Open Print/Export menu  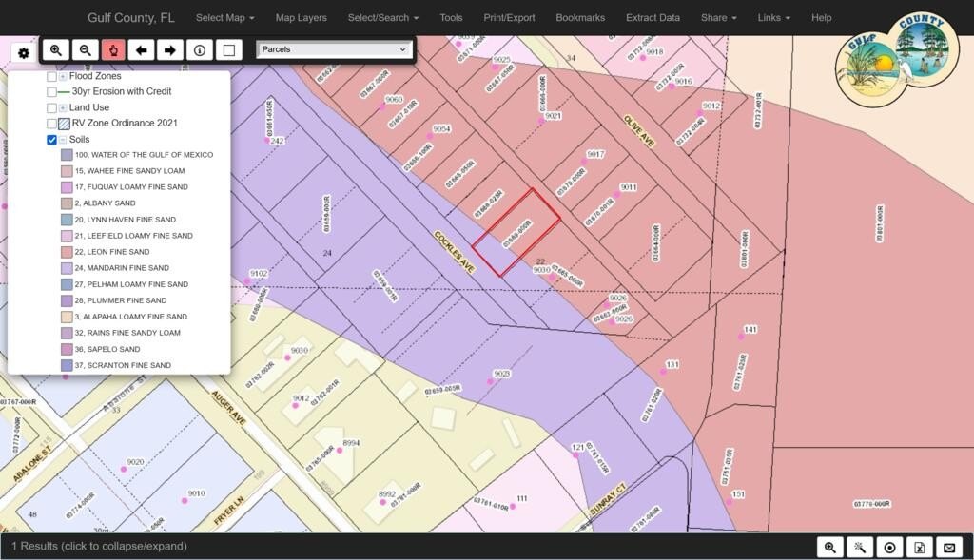(x=510, y=18)
